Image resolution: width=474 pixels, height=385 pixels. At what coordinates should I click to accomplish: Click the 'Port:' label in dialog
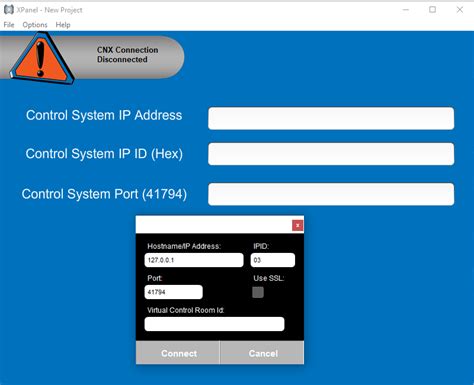pos(155,278)
